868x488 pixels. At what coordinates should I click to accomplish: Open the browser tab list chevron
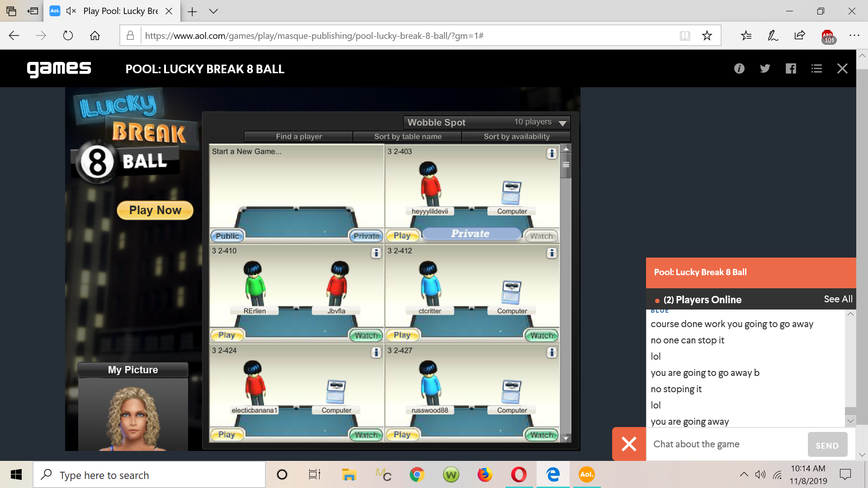pos(213,11)
